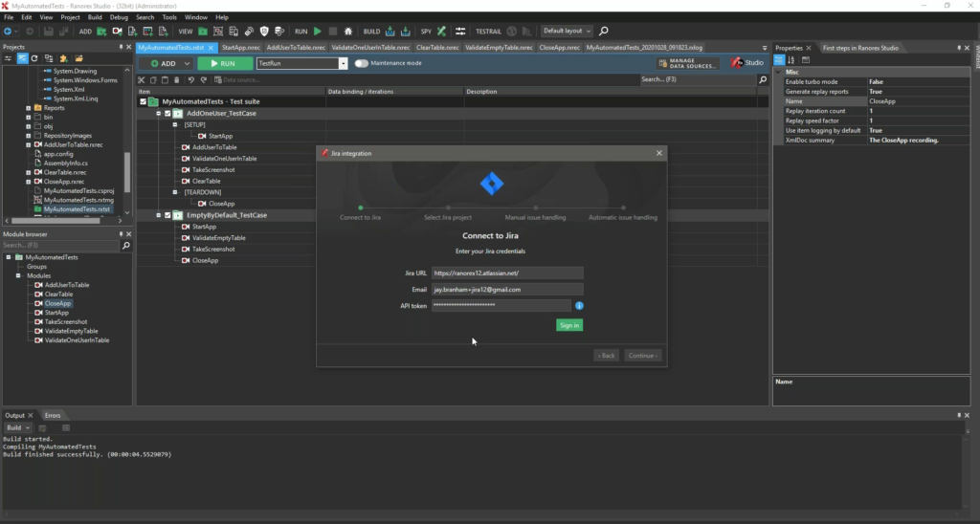Select ValidateEmptyTable in Module browser
This screenshot has width=980, height=524.
(71, 331)
